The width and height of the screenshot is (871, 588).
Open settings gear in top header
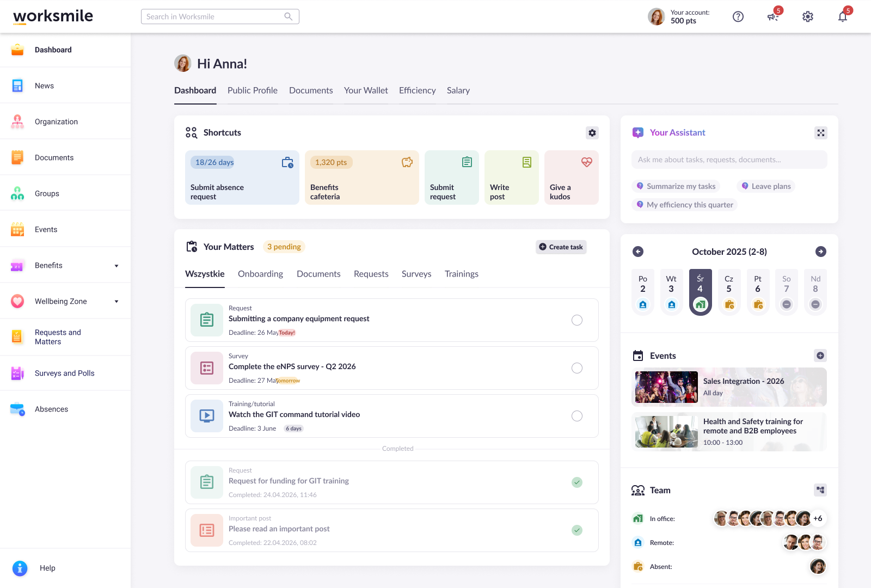tap(808, 17)
